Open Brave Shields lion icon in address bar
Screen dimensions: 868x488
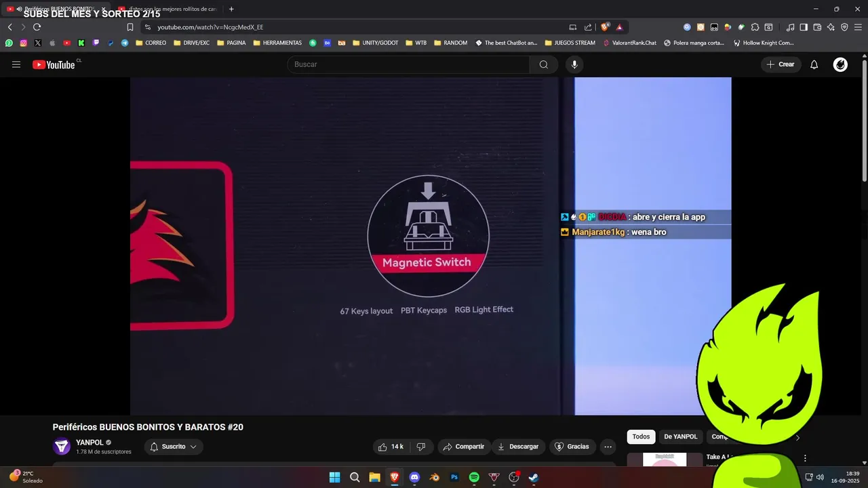click(606, 27)
